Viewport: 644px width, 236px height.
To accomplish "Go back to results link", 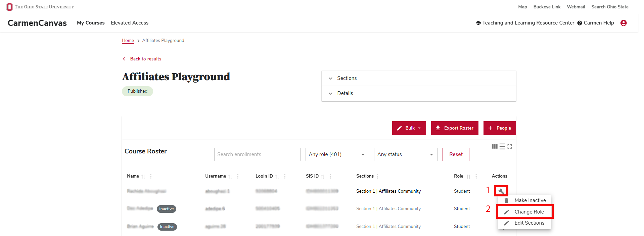I will coord(142,59).
